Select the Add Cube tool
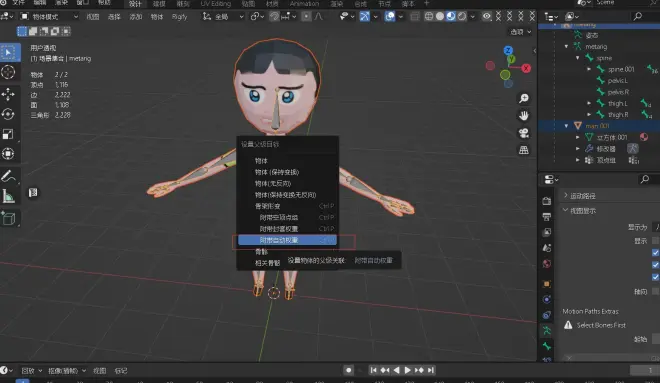This screenshot has height=383, width=660. click(8, 218)
